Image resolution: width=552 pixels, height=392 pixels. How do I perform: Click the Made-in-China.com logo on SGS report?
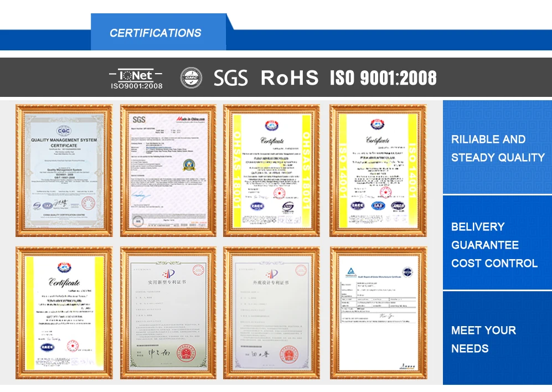(x=190, y=119)
